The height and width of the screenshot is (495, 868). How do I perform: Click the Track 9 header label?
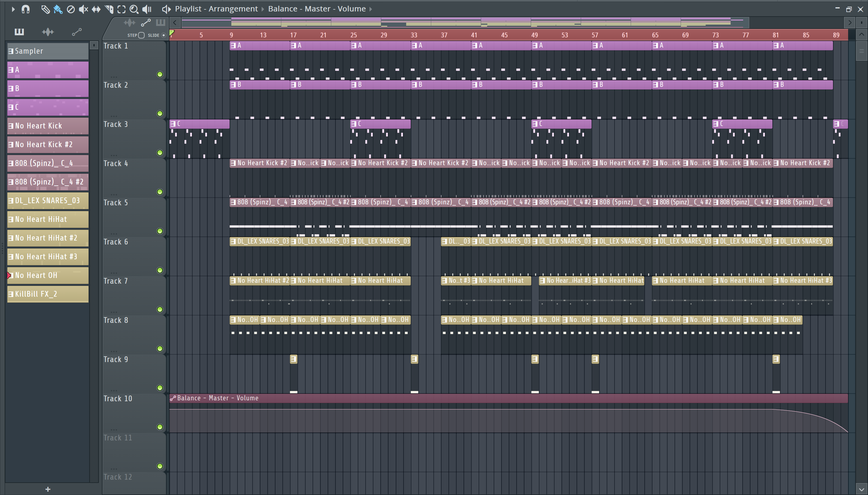click(x=115, y=359)
